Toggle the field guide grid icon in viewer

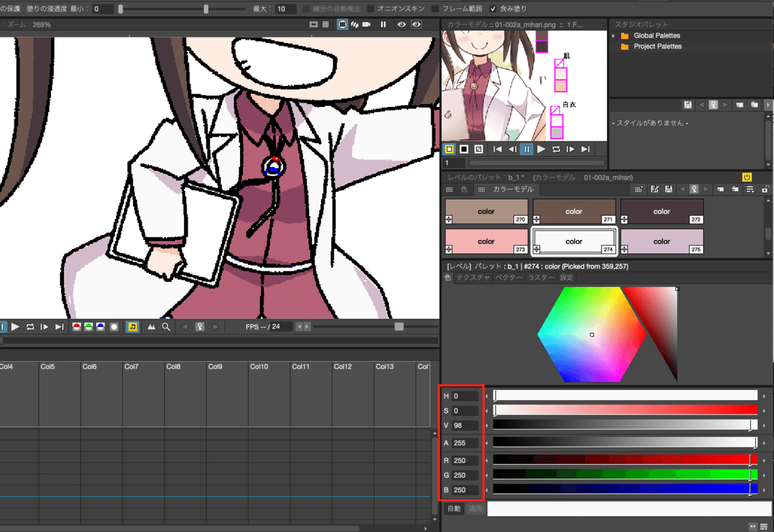(326, 25)
